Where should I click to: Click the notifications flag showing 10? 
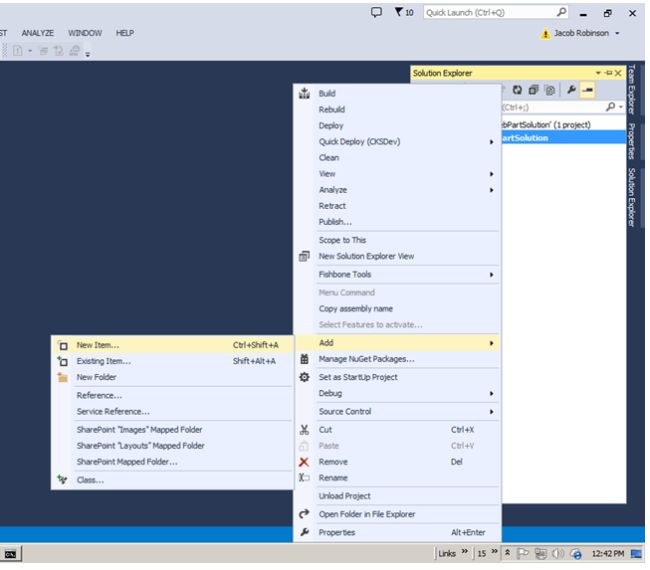403,12
